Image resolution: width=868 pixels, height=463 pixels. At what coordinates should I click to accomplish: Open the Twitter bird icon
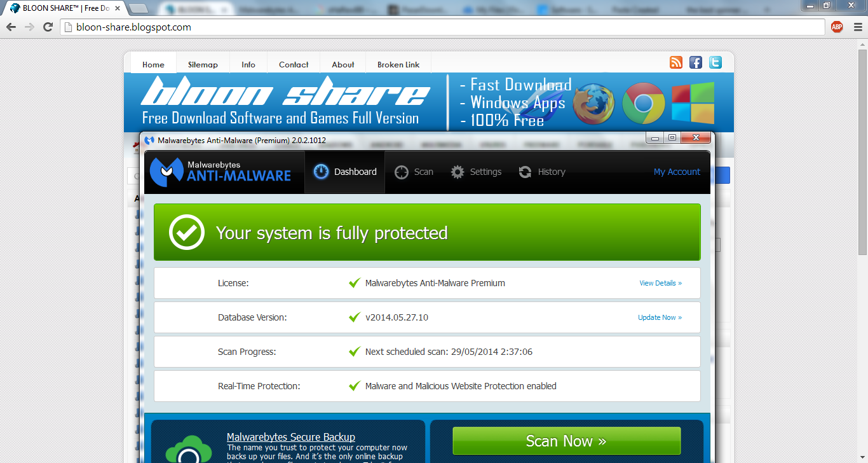(715, 62)
